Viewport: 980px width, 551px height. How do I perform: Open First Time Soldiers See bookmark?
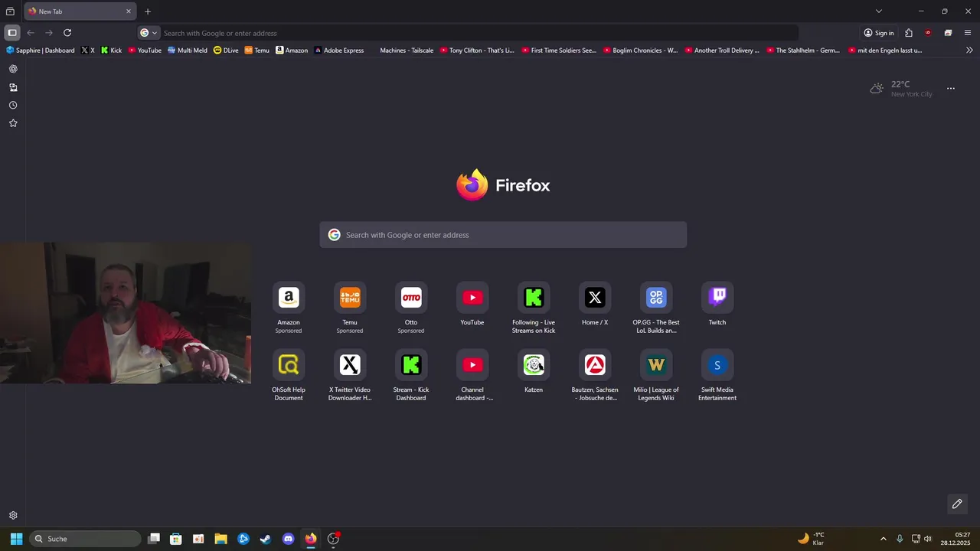559,51
